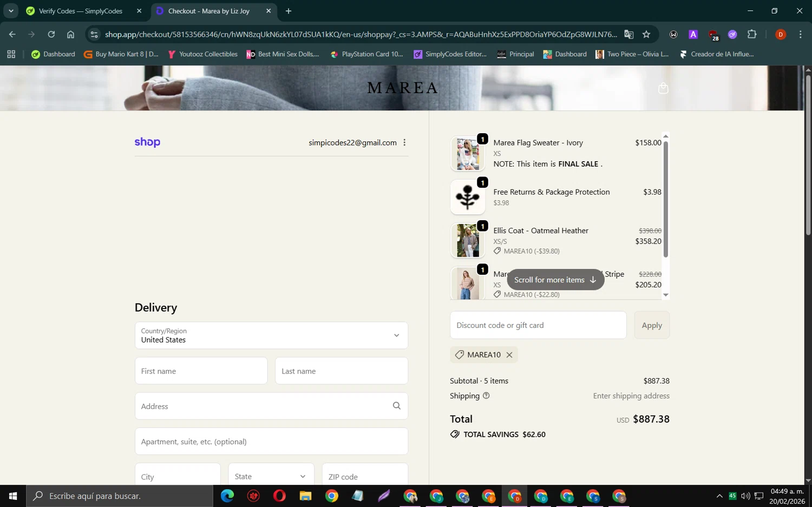Image resolution: width=812 pixels, height=507 pixels.
Task: Click the Discount code or gift card field
Action: [538, 325]
